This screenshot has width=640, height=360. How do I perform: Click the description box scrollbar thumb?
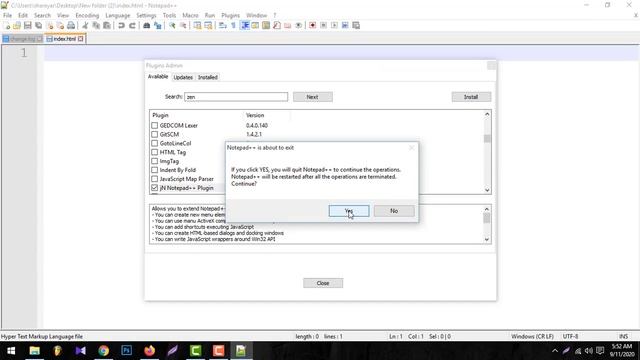[x=487, y=218]
